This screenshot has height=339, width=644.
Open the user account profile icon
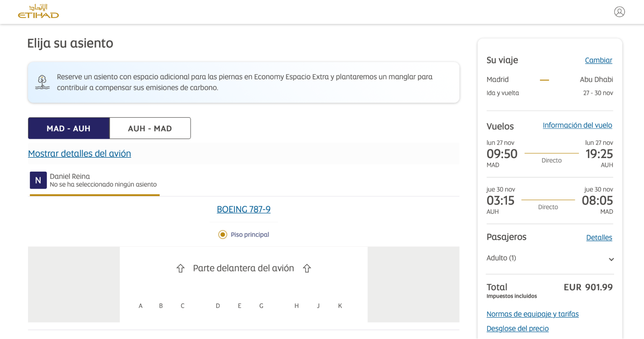619,12
